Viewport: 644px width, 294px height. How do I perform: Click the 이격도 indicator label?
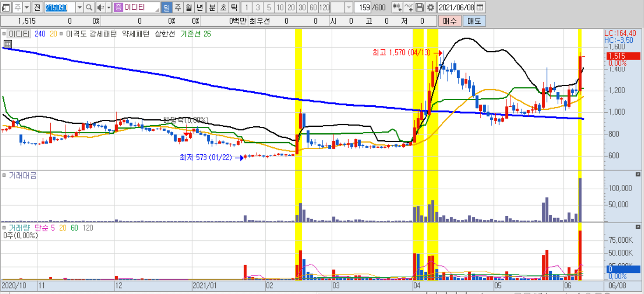[x=76, y=34]
